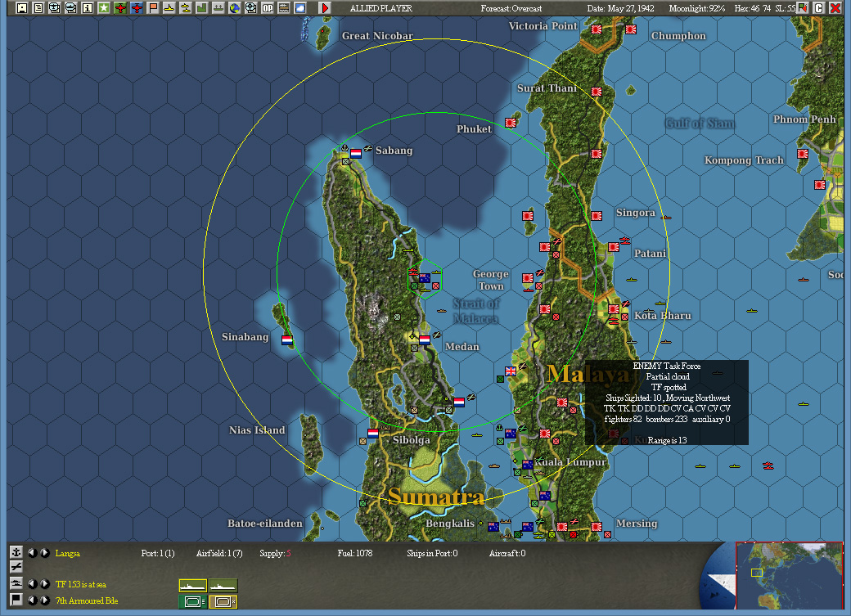Click the 'C' button in top bar
Image resolution: width=851 pixels, height=616 pixels.
tap(819, 7)
